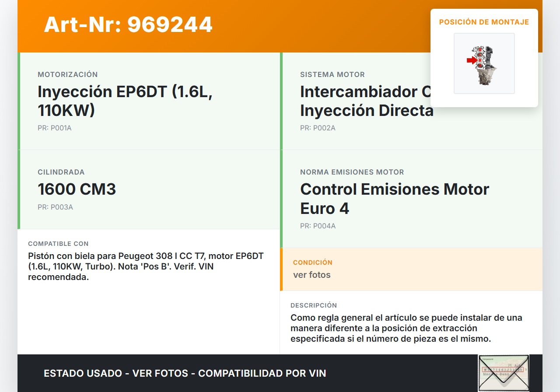Image resolution: width=560 pixels, height=392 pixels.
Task: Select the 'Como regla general' description paragraph
Action: 406,328
